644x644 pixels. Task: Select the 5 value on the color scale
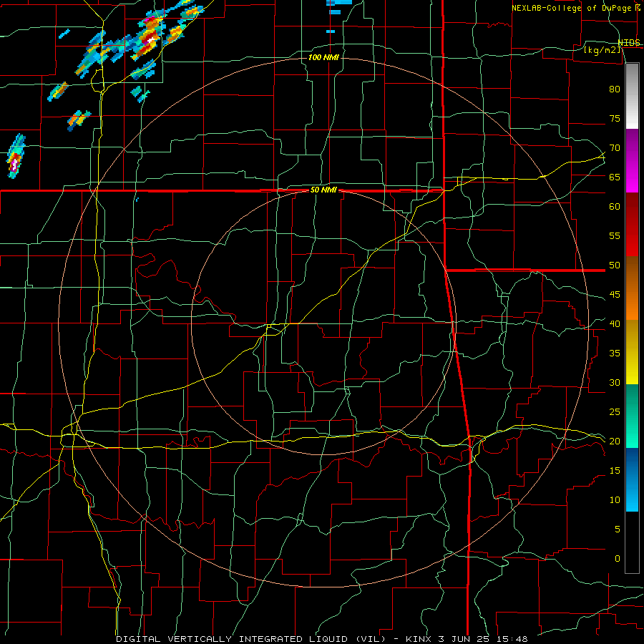(x=618, y=530)
